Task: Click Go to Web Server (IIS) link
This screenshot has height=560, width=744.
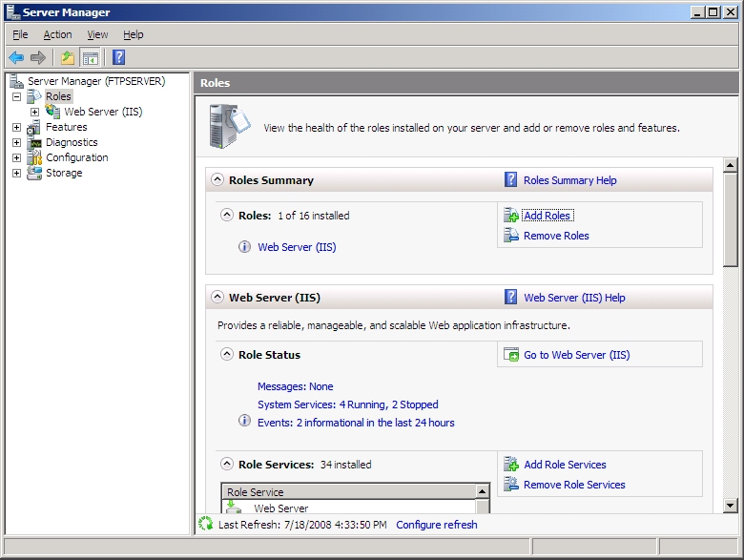Action: pyautogui.click(x=576, y=355)
